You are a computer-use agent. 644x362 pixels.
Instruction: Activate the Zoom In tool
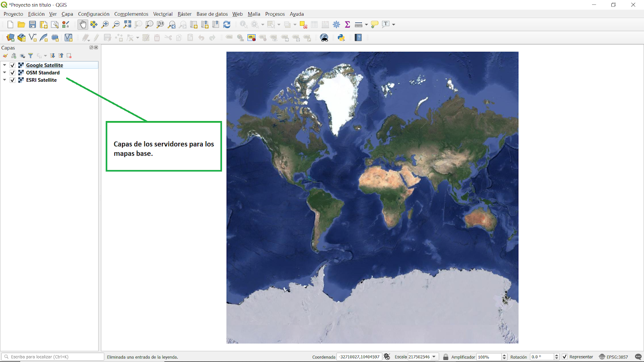point(105,24)
